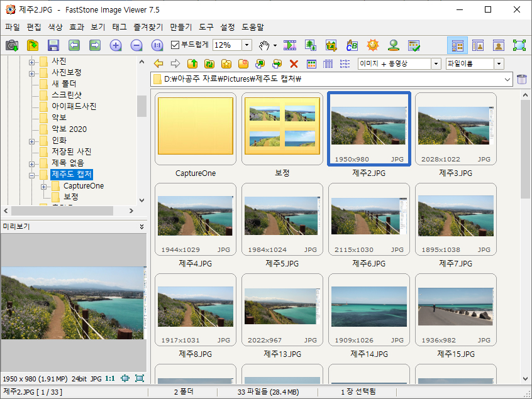Screen dimensions: 532x399
Task: Expand the CaptureOne tree node
Action: [43, 187]
